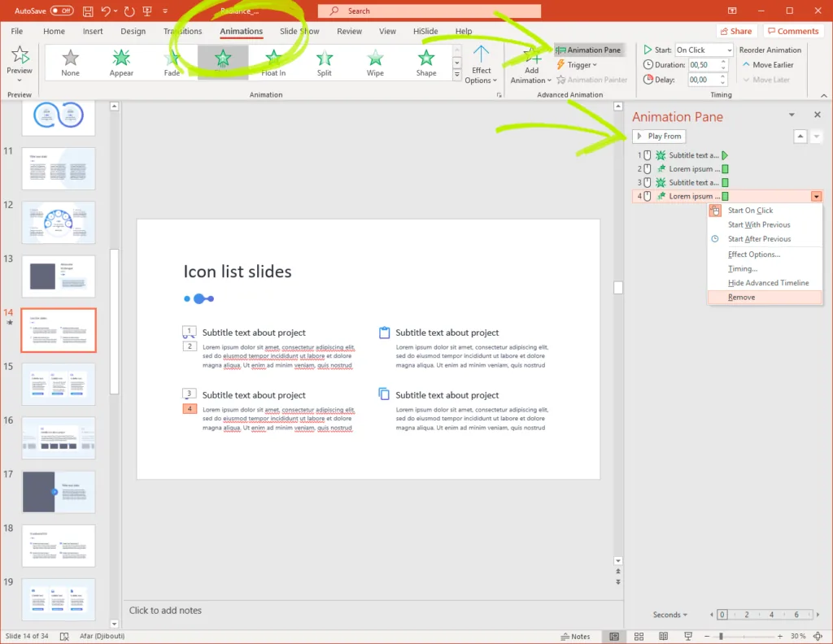Switch to the Home tab
The height and width of the screenshot is (644, 833).
pos(55,32)
